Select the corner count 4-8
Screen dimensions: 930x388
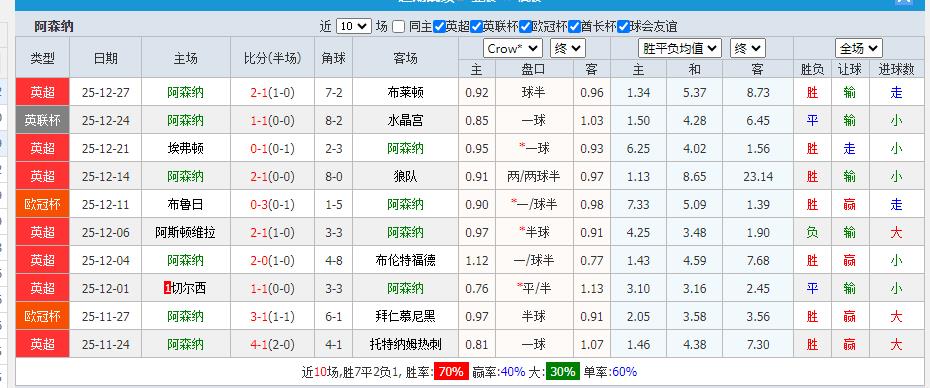[333, 260]
